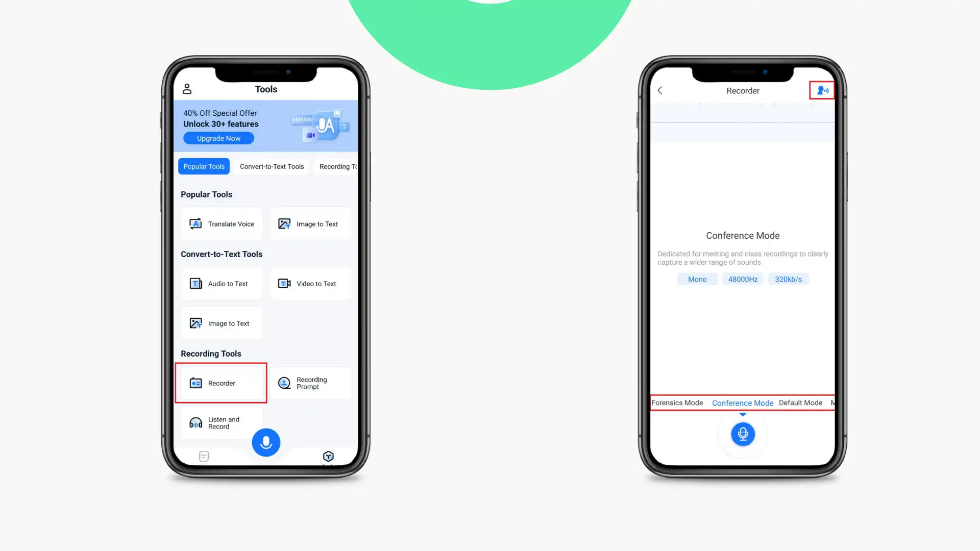Switch to Default Mode recording
This screenshot has width=980, height=551.
(800, 403)
